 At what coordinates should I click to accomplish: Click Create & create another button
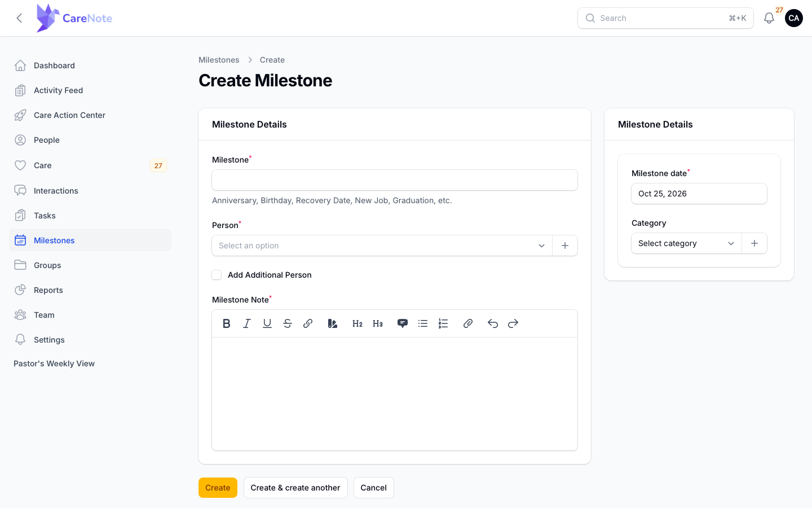(295, 488)
